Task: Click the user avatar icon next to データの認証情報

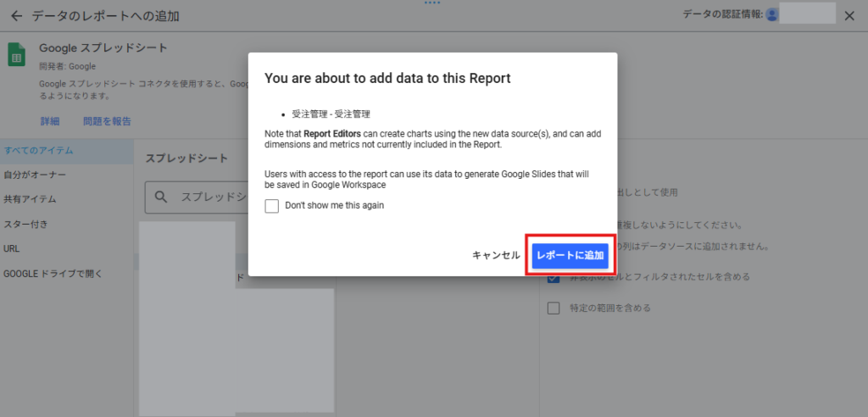Action: click(771, 15)
